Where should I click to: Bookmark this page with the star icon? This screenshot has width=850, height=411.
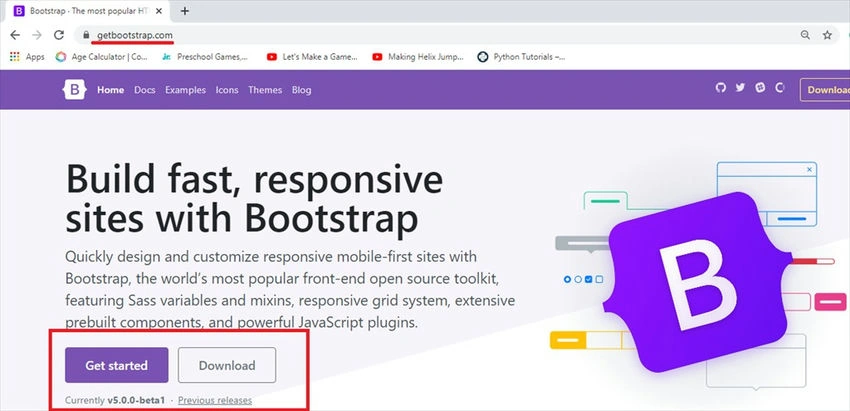[x=827, y=35]
